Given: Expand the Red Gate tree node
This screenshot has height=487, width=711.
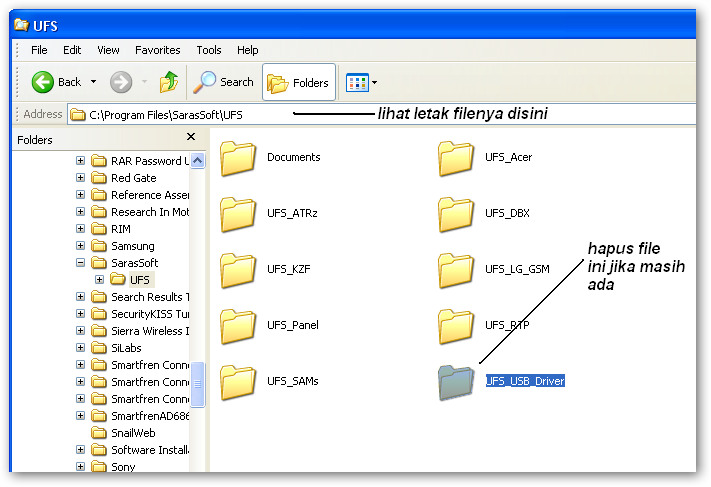Looking at the screenshot, I should (80, 177).
